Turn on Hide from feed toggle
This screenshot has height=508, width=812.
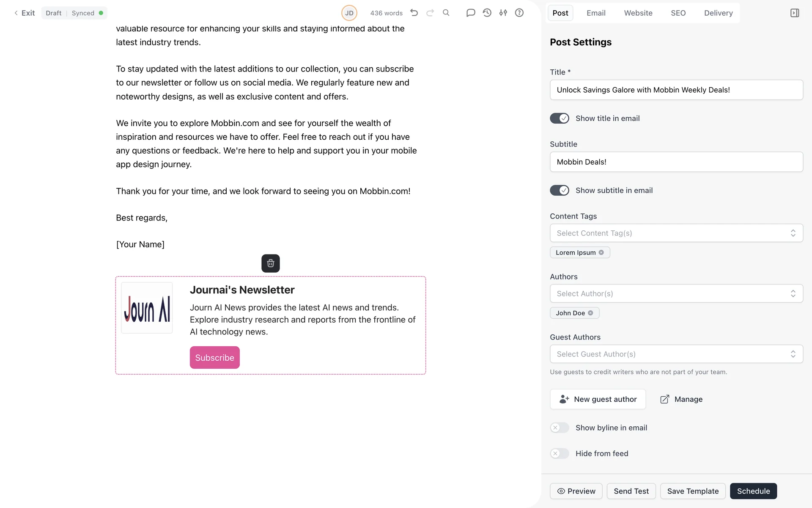pos(560,454)
